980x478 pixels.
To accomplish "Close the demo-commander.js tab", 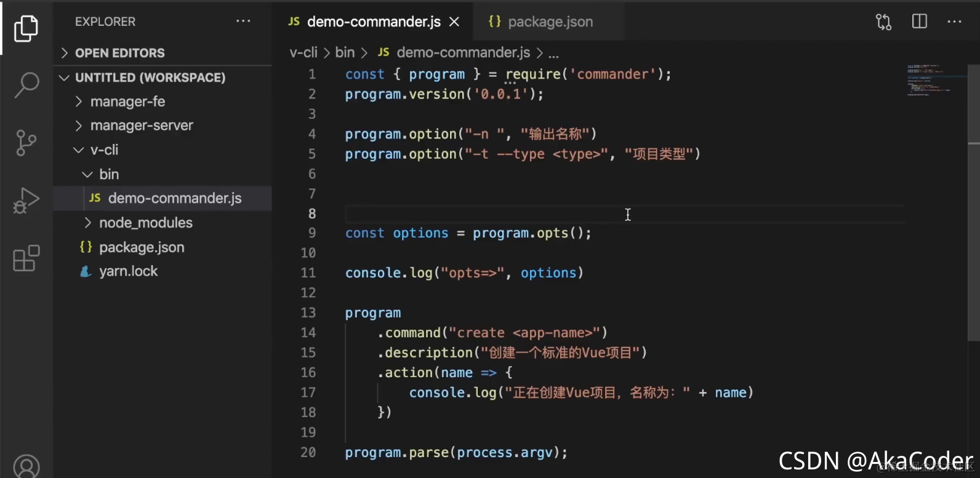I will coord(454,22).
